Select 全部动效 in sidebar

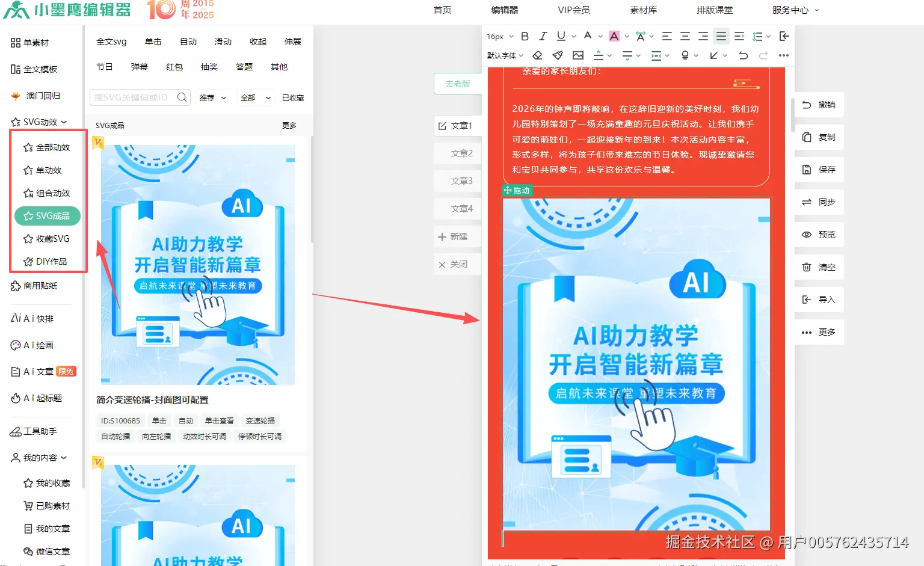47,147
